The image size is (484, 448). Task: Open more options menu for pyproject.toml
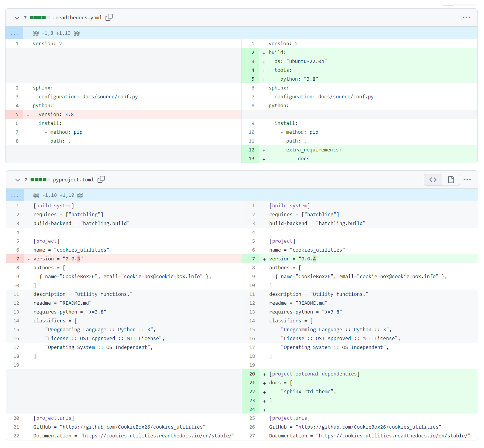[x=467, y=180]
